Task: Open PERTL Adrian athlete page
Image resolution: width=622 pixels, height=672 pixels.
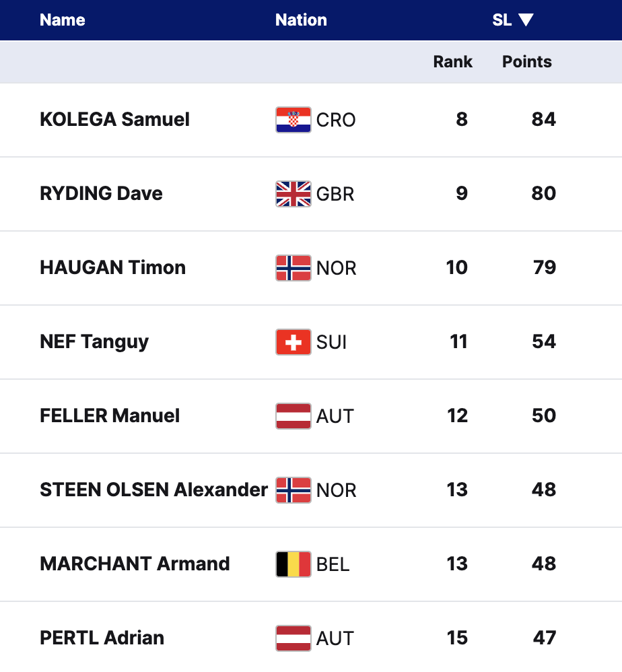Action: click(102, 638)
